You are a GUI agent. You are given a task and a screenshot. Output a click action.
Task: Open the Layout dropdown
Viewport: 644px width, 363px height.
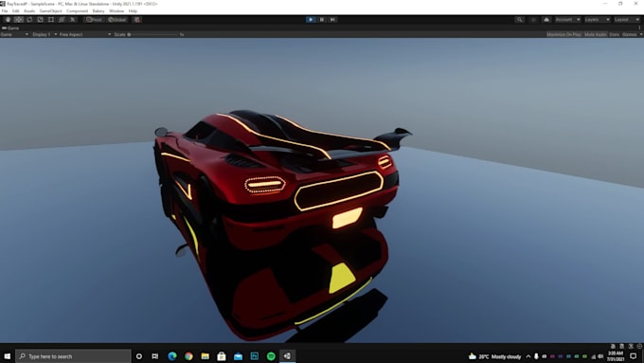pyautogui.click(x=627, y=19)
